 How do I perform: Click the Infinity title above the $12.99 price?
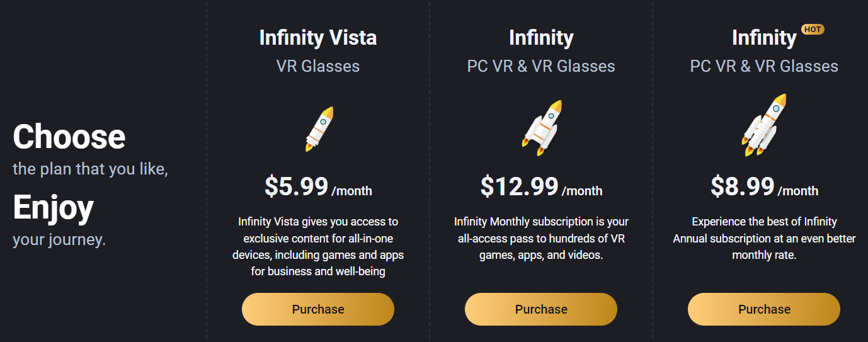pyautogui.click(x=541, y=38)
